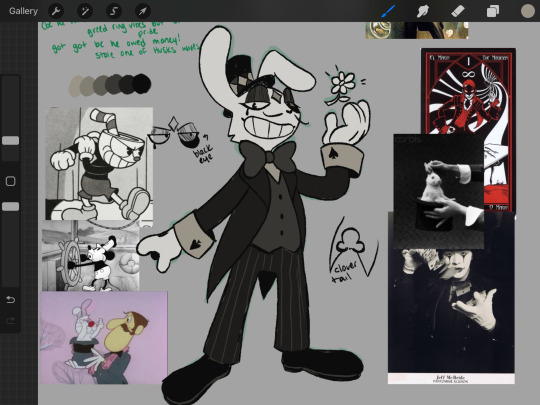Tap the black swatch in drawn palette
540x405 pixels.
142,84
